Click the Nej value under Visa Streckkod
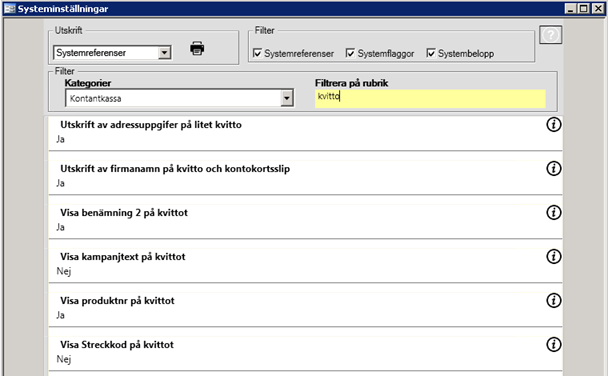Image resolution: width=608 pixels, height=376 pixels. coord(64,359)
